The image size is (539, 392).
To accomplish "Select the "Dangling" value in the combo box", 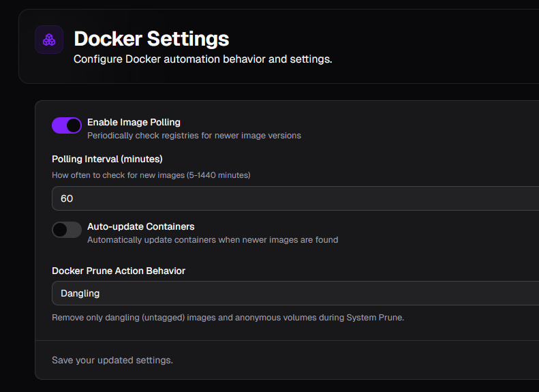I will (80, 293).
